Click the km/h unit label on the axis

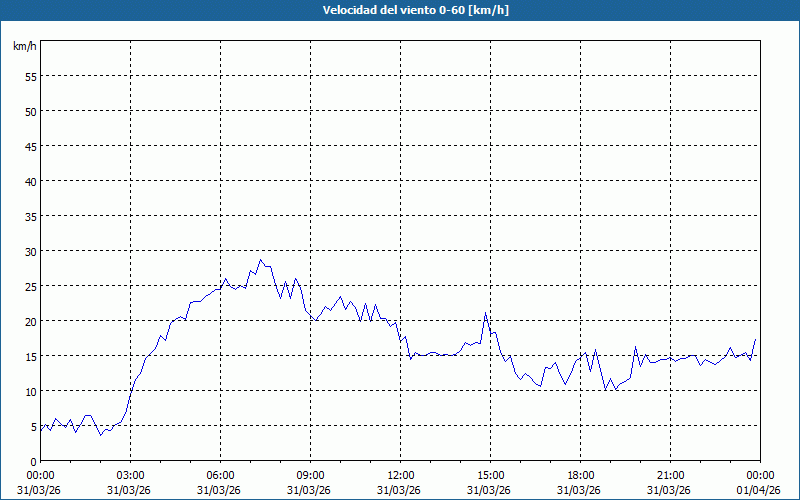click(x=23, y=47)
